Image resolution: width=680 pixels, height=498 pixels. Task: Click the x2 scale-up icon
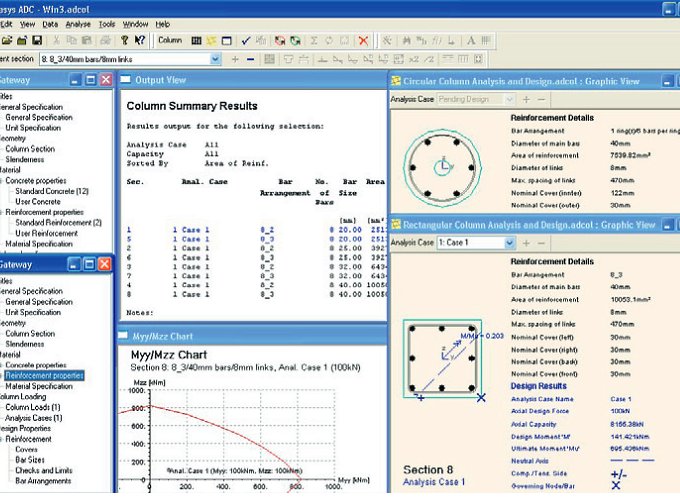click(414, 59)
